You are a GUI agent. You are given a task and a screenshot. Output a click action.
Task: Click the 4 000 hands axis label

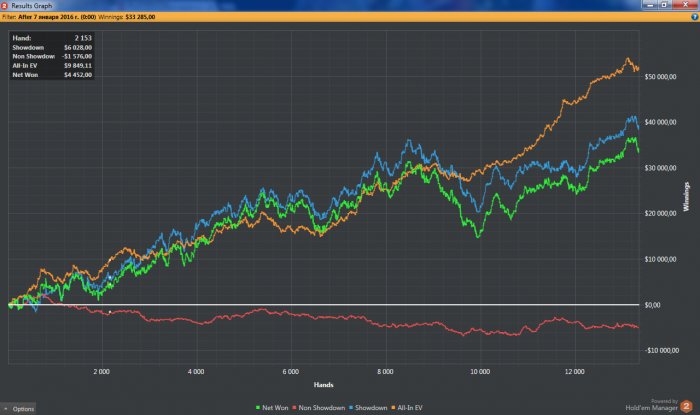pos(196,372)
